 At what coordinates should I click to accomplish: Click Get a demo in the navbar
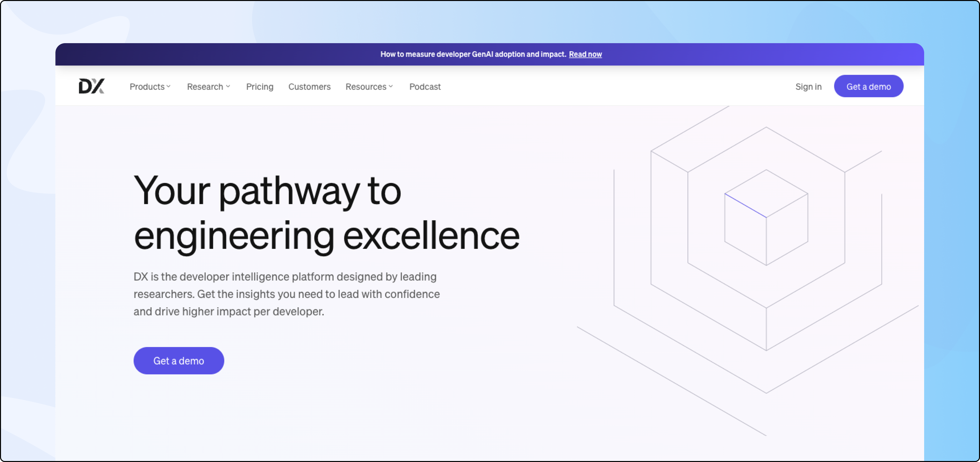coord(868,87)
